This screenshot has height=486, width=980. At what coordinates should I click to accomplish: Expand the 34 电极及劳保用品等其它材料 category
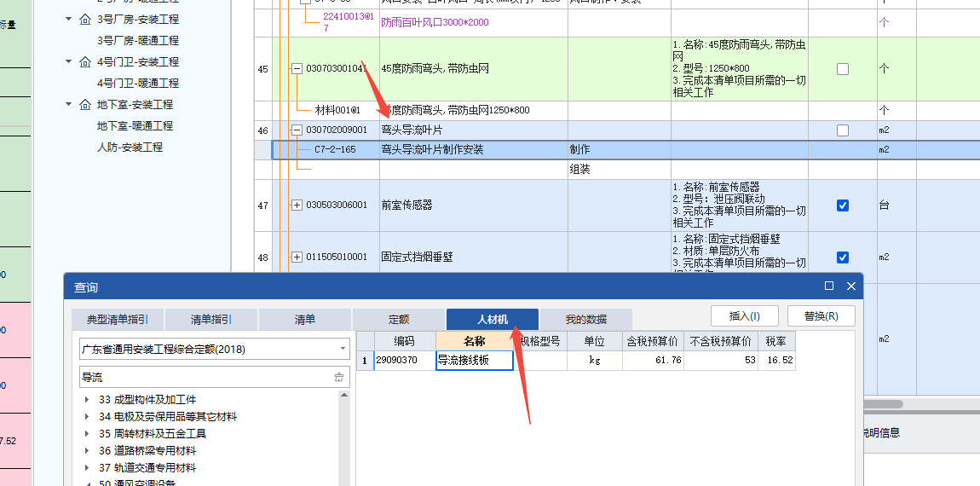(x=87, y=416)
